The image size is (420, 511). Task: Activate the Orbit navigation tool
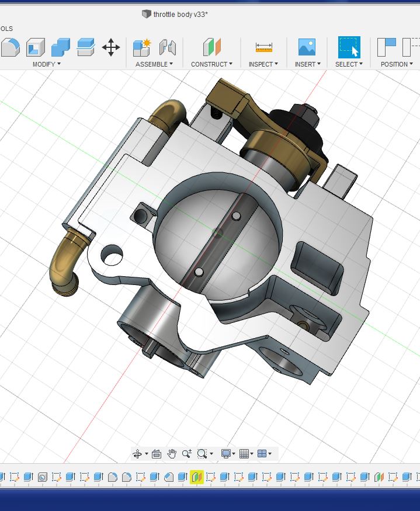137,454
